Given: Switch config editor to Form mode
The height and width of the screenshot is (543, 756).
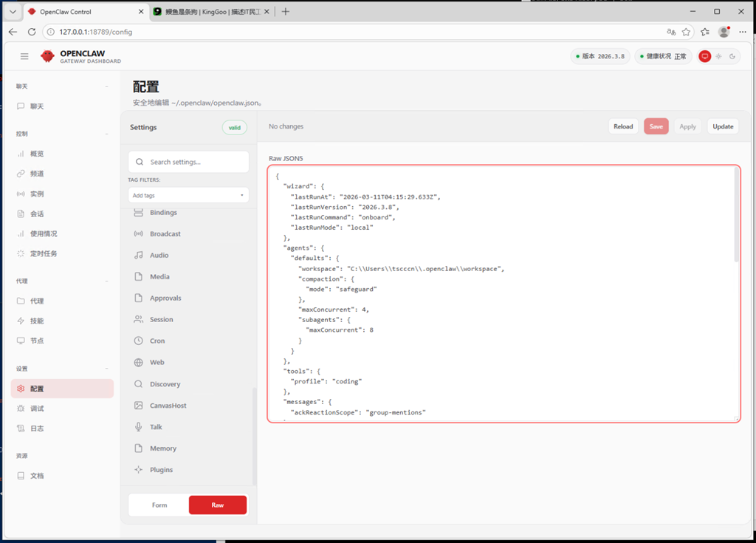Looking at the screenshot, I should coord(159,505).
